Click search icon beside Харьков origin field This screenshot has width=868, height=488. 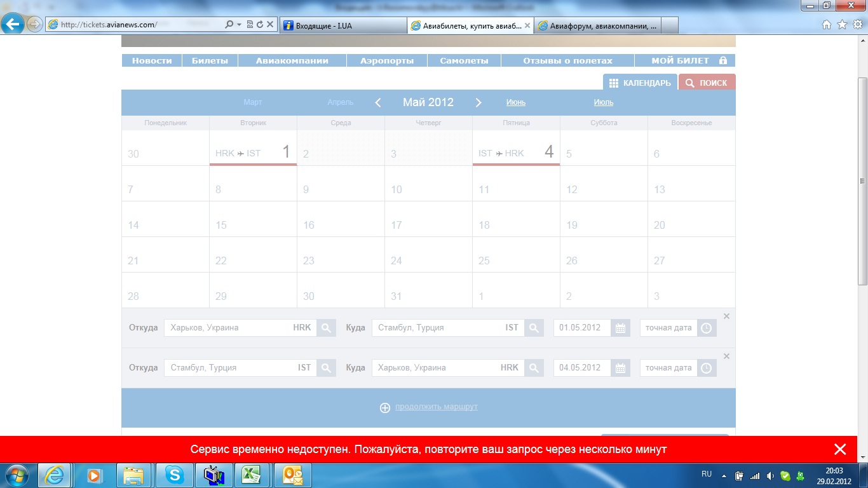click(326, 328)
